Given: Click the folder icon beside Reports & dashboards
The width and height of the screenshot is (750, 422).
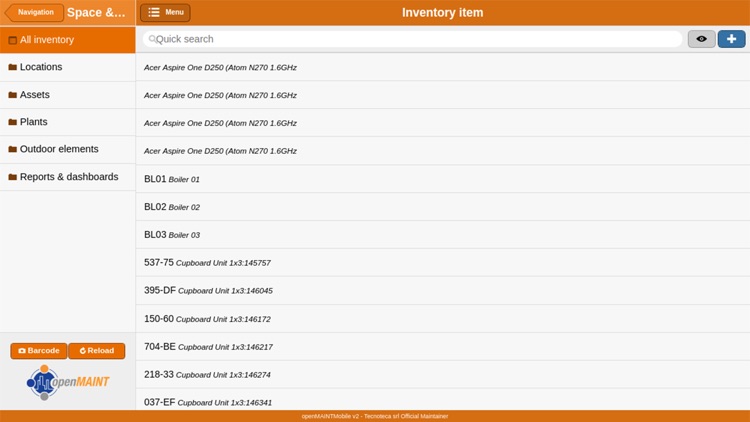Looking at the screenshot, I should click(x=12, y=177).
